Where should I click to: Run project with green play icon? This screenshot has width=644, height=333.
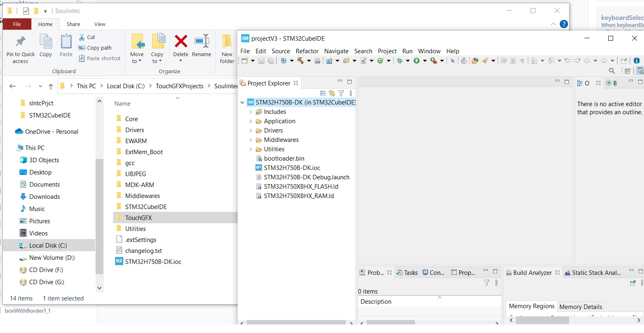click(417, 61)
